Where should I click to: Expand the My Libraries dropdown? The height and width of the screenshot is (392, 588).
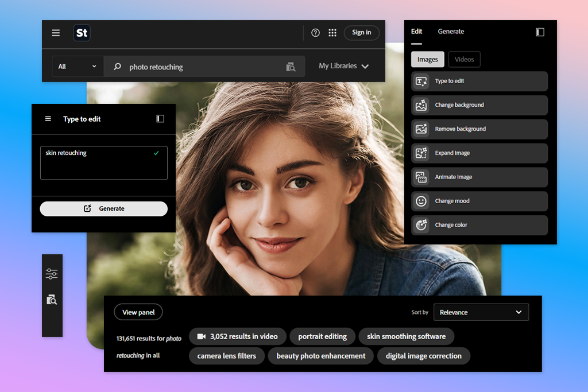344,66
